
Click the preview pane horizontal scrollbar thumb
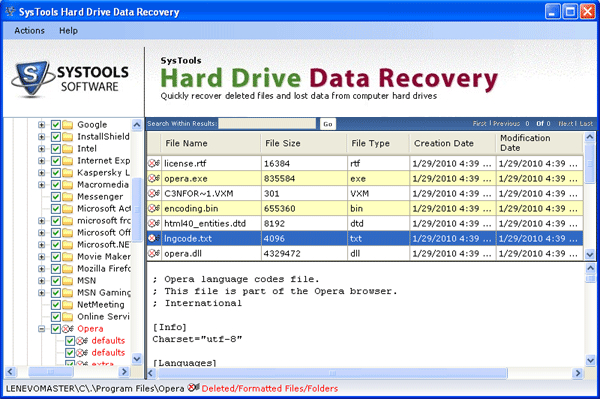click(x=332, y=373)
